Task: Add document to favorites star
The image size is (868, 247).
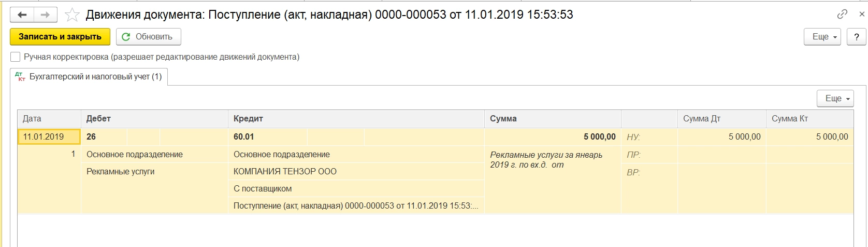Action: (71, 15)
